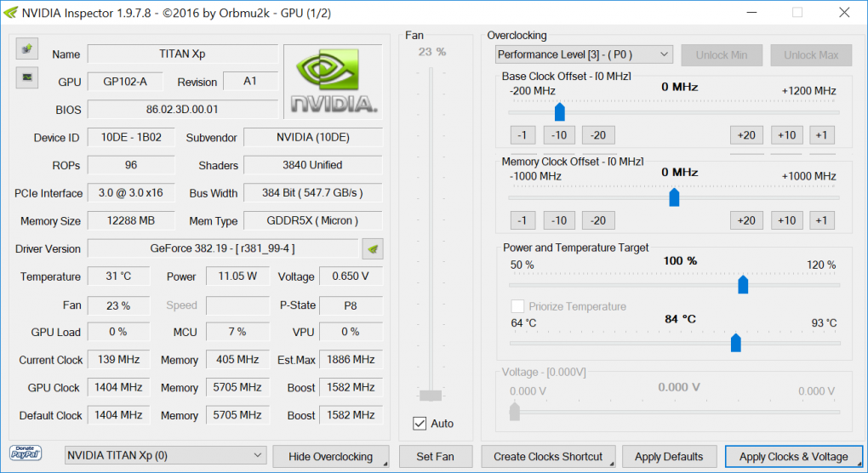This screenshot has width=868, height=473.
Task: Open driver profile settings icon next to Driver Version
Action: click(x=373, y=249)
